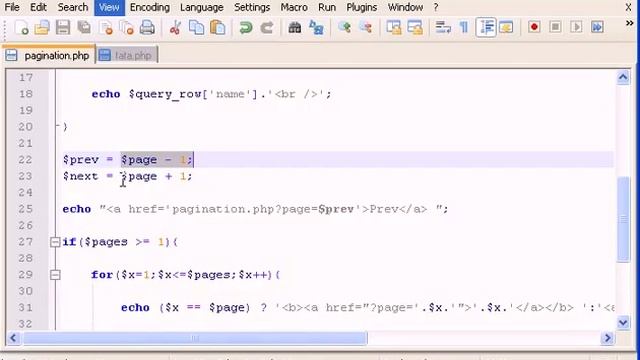Click line number 25 in margin
The height and width of the screenshot is (360, 640).
click(25, 209)
